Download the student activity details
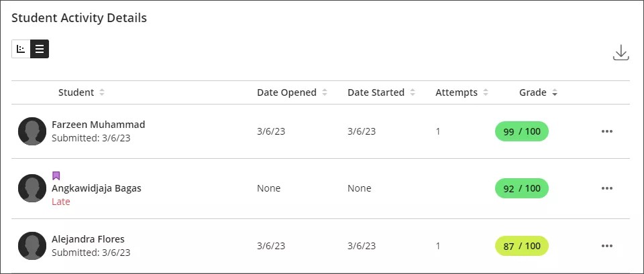Viewport: 644px width, 274px height. (x=621, y=53)
